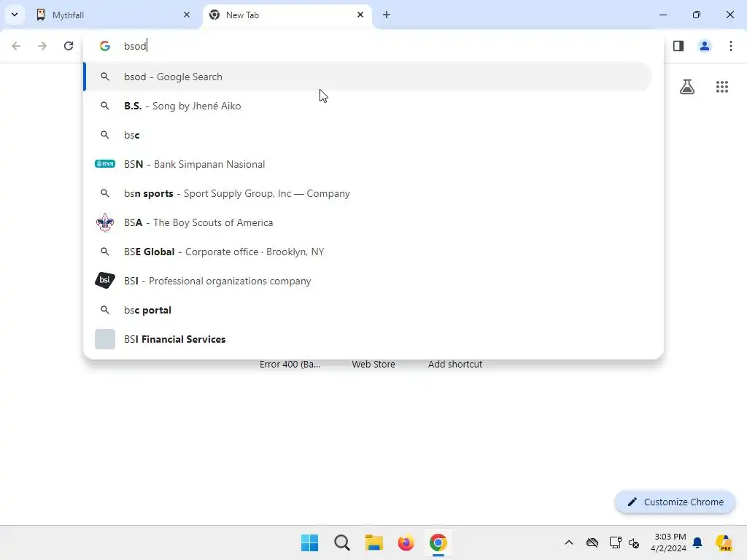Click the muted volume tray icon

click(x=634, y=542)
